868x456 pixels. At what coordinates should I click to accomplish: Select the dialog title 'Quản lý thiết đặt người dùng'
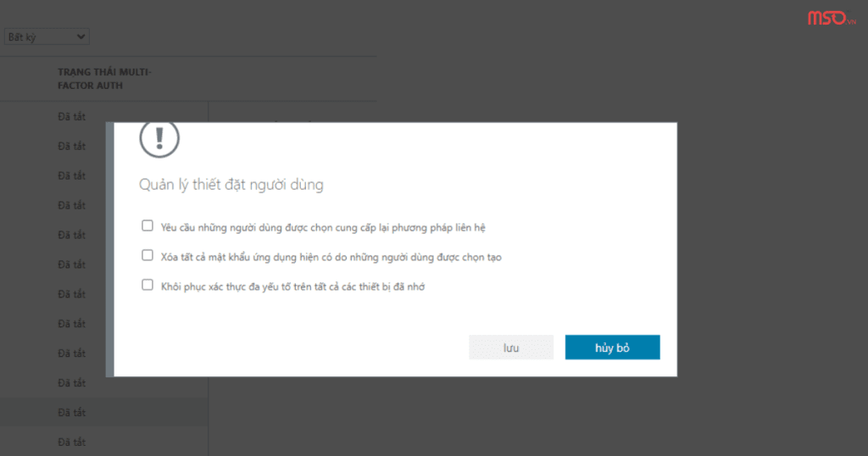(231, 184)
